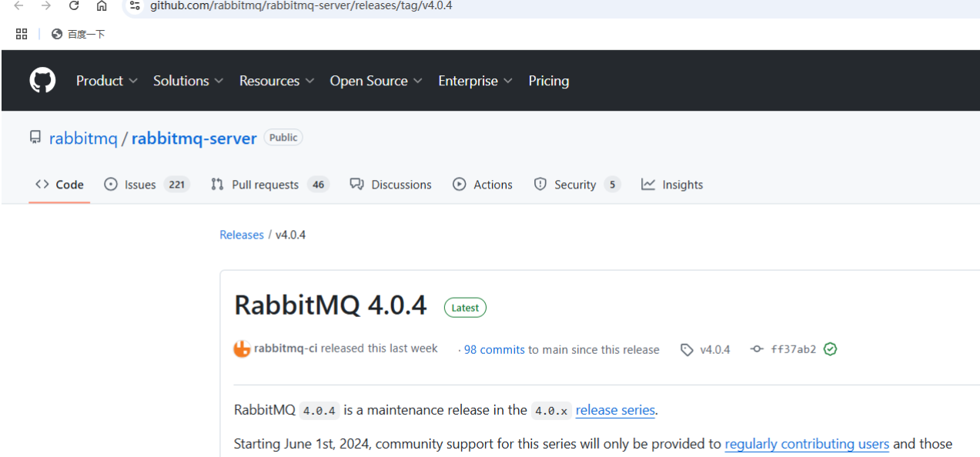Expand the Enterprise menu

tap(475, 81)
